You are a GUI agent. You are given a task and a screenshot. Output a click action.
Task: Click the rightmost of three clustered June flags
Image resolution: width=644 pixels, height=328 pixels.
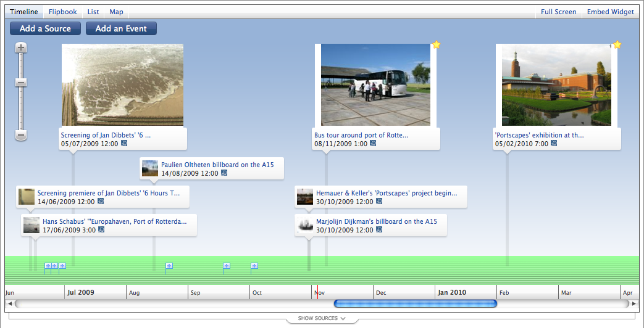pyautogui.click(x=62, y=266)
